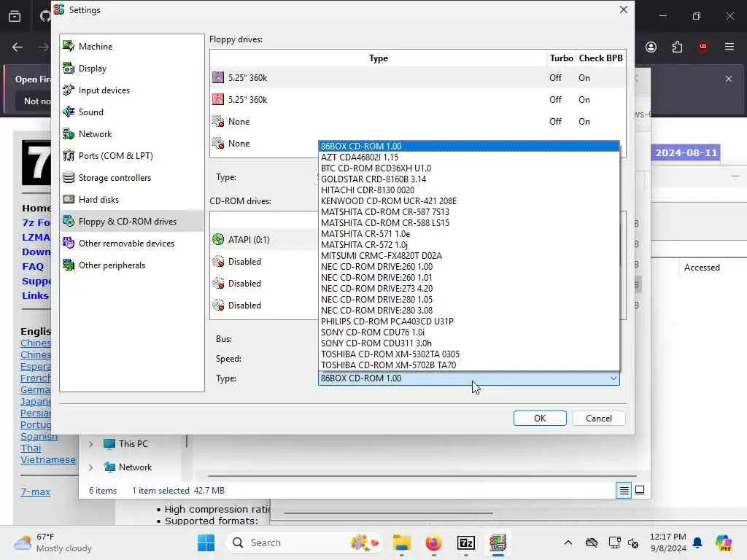Viewport: 747px width, 560px height.
Task: Choose 86BOX CD-ROM 1.00 in list
Action: coord(469,146)
